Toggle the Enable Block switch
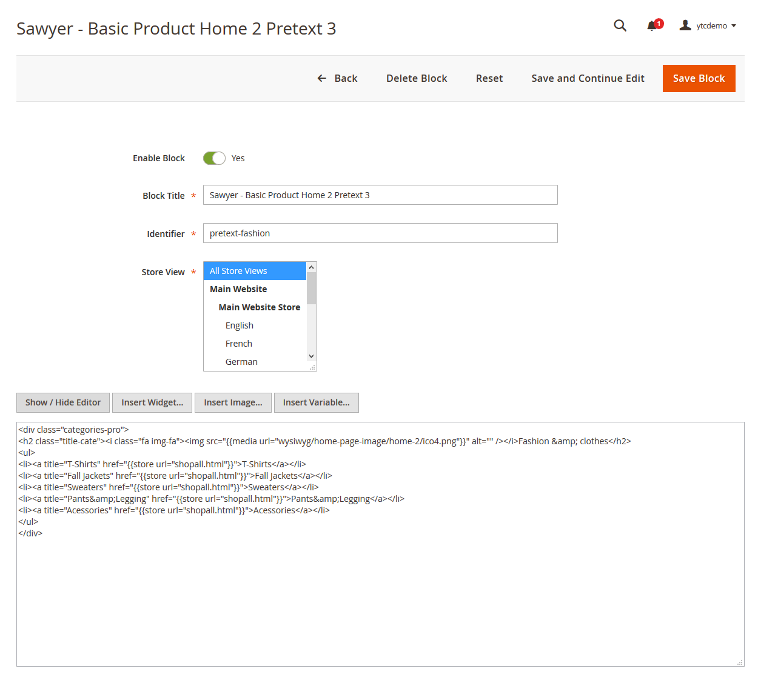 tap(214, 158)
